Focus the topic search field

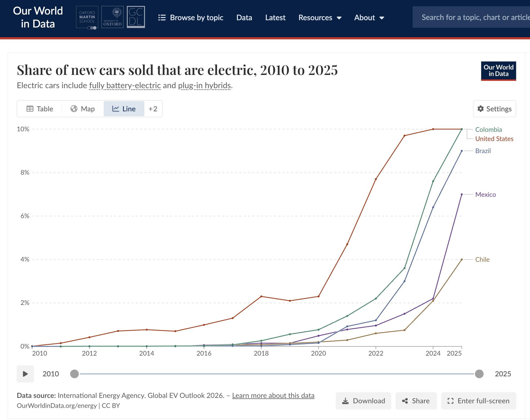point(471,17)
